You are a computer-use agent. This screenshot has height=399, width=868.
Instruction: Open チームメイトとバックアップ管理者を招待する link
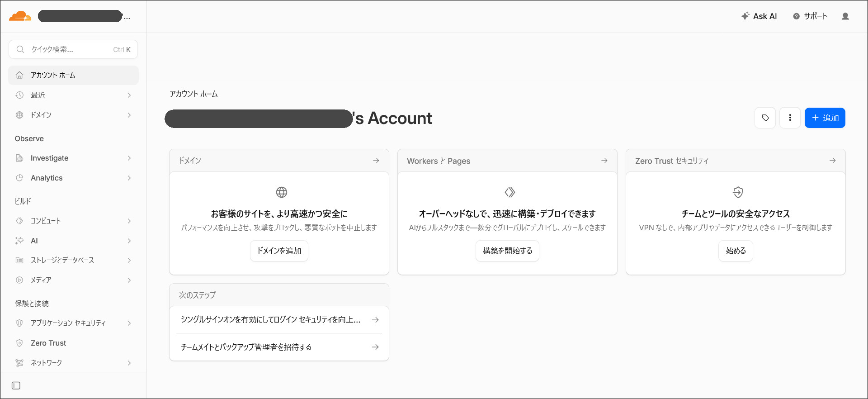[279, 347]
